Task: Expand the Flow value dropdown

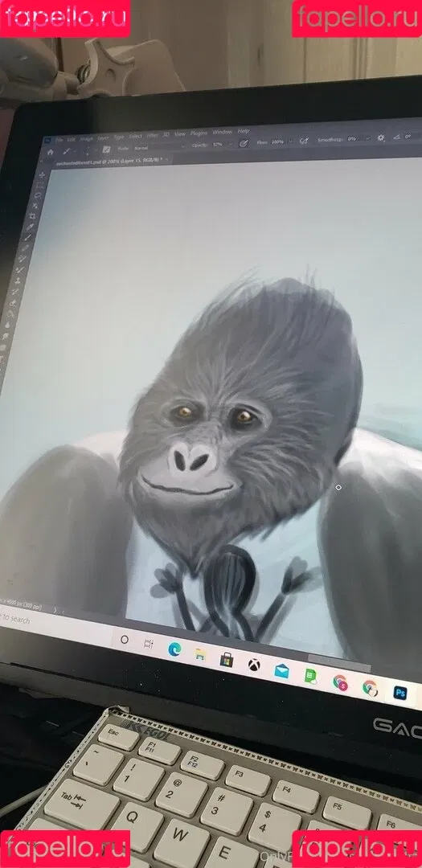Action: point(291,141)
